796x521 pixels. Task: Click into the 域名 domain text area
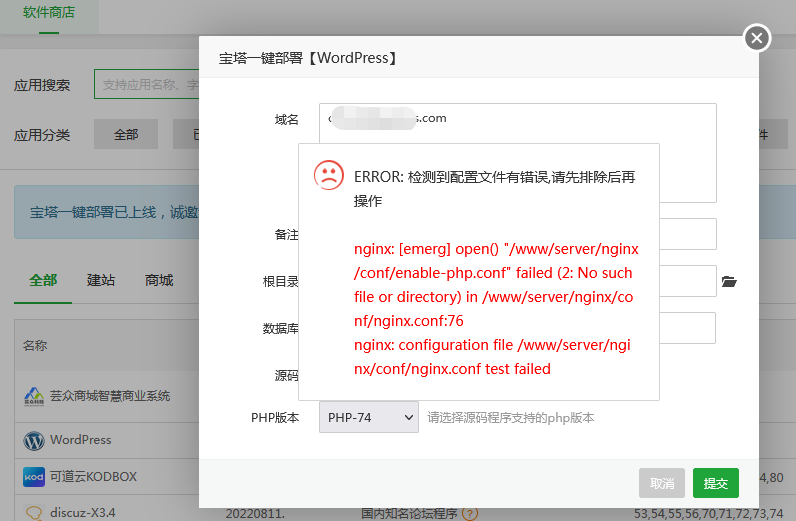(518, 123)
